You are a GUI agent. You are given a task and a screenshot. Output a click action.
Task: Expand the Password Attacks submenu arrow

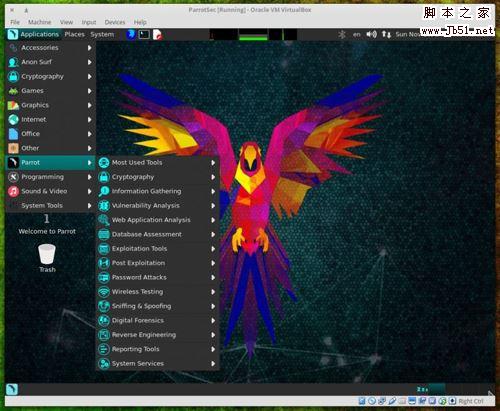(213, 278)
